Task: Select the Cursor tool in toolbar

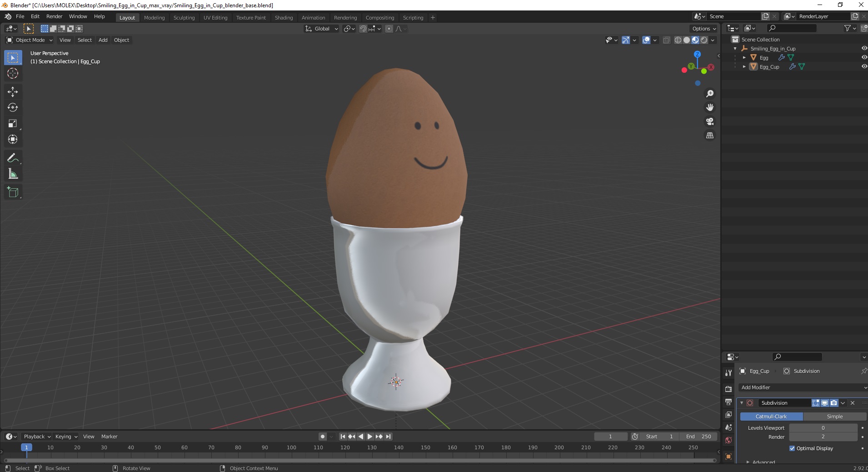Action: pos(13,73)
